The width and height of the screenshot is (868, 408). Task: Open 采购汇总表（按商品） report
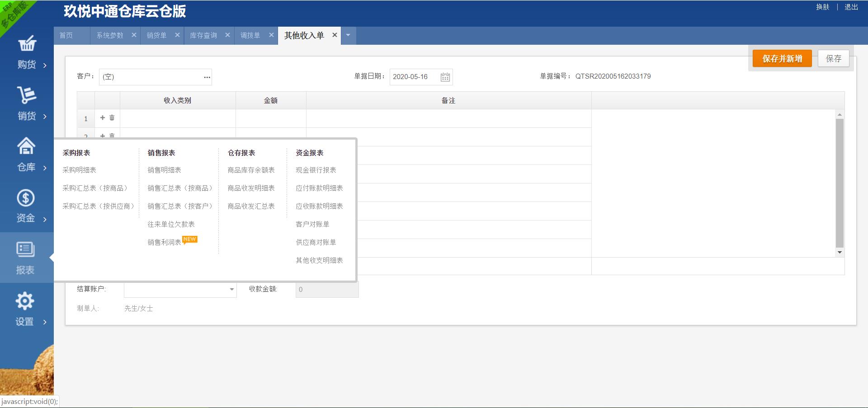[95, 188]
